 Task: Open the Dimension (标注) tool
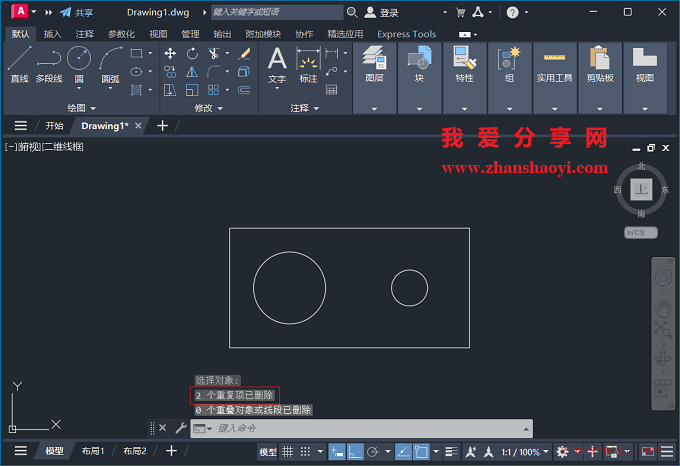(x=308, y=65)
